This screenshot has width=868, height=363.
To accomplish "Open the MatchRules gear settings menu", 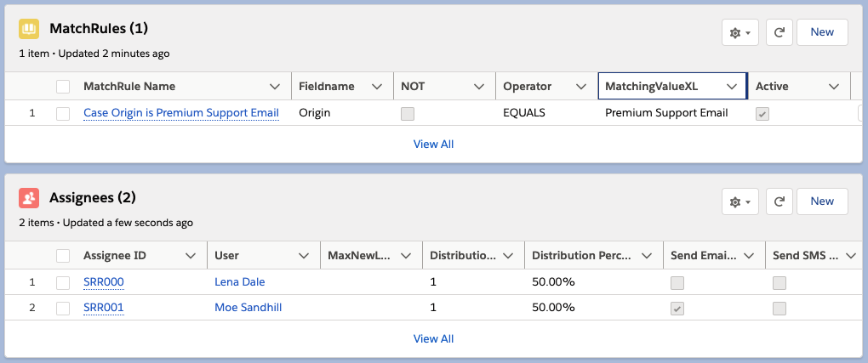I will point(740,32).
